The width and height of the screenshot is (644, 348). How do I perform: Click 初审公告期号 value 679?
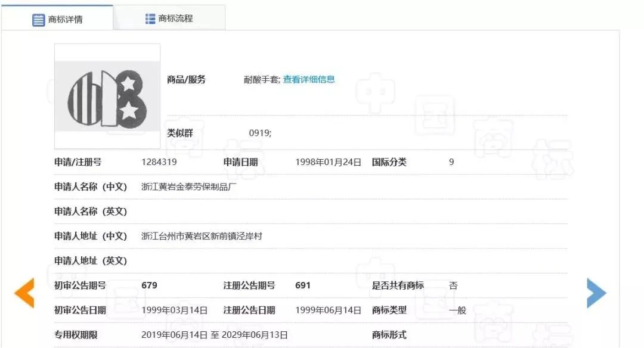150,285
